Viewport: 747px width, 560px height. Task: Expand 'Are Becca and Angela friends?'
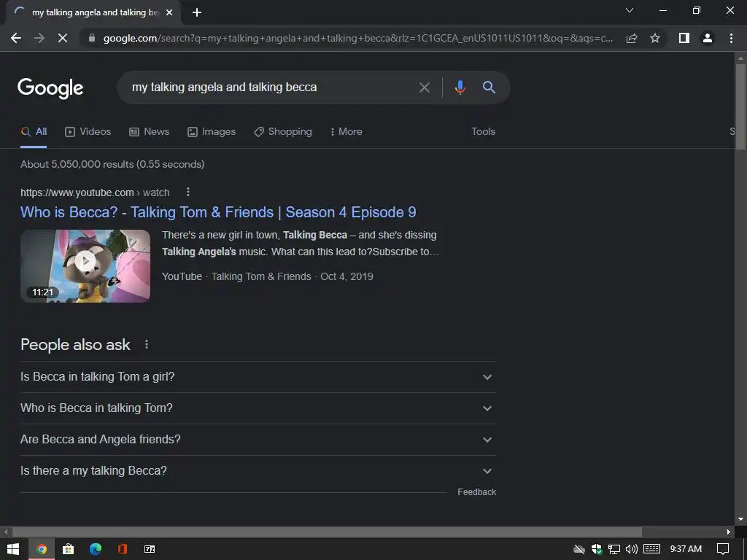[258, 440]
